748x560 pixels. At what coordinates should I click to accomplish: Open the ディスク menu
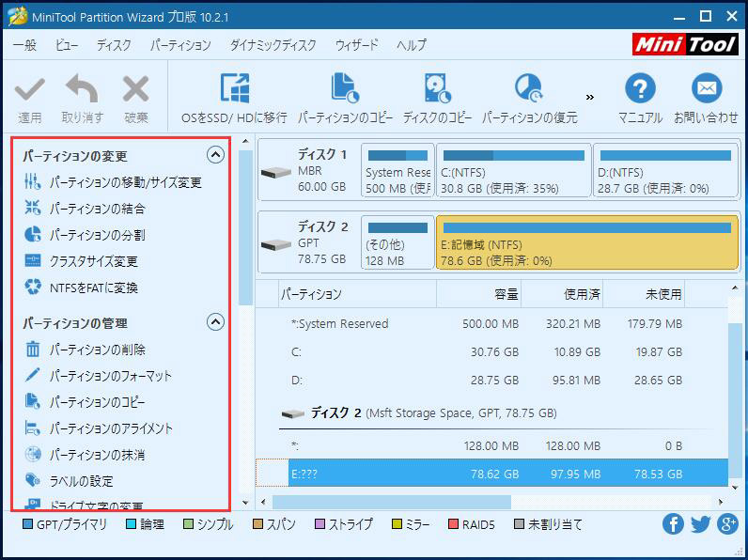pyautogui.click(x=114, y=45)
